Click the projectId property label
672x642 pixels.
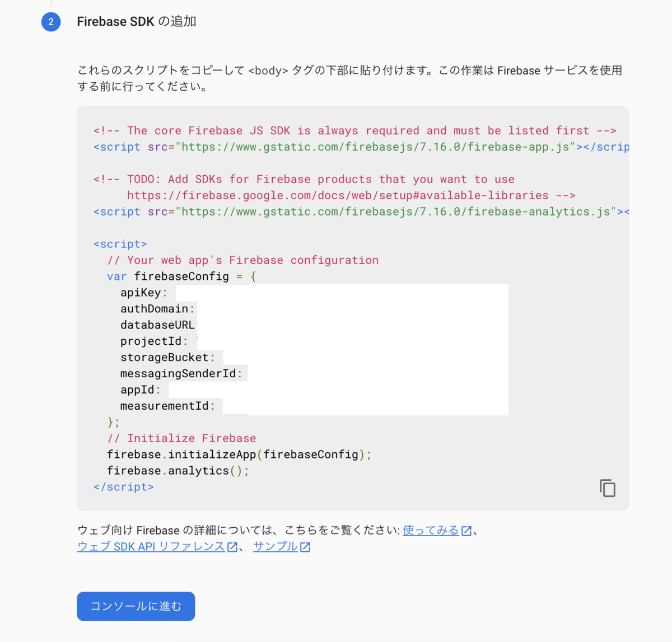click(154, 341)
